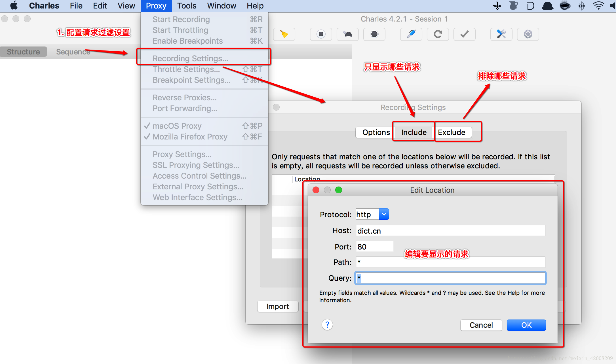This screenshot has height=364, width=616.
Task: Open the View menu
Action: 126,6
